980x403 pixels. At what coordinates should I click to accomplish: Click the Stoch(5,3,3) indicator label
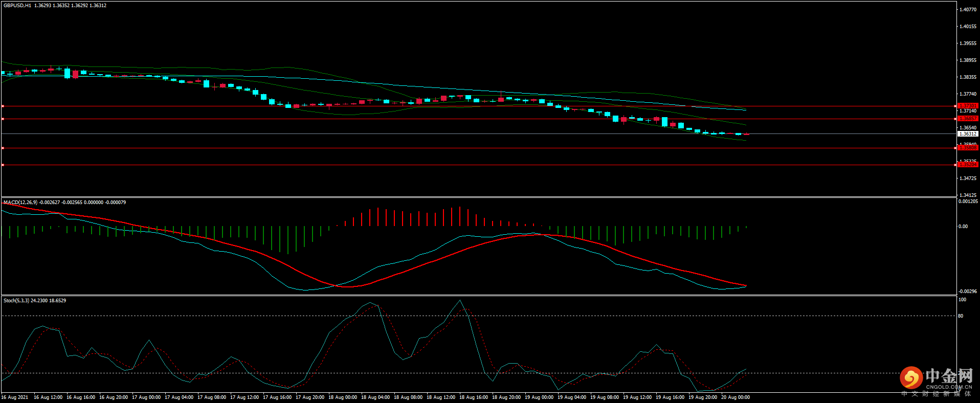pyautogui.click(x=16, y=301)
